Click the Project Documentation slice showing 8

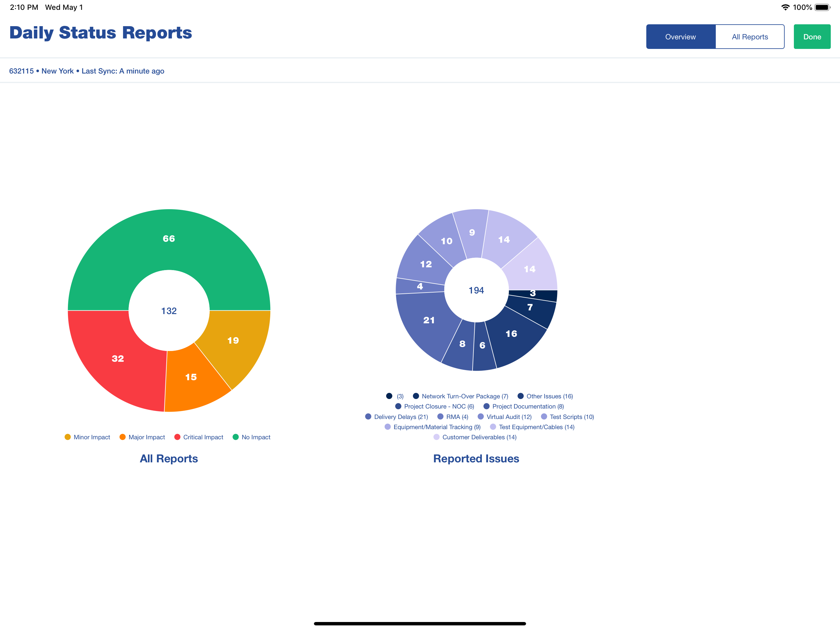click(x=462, y=344)
